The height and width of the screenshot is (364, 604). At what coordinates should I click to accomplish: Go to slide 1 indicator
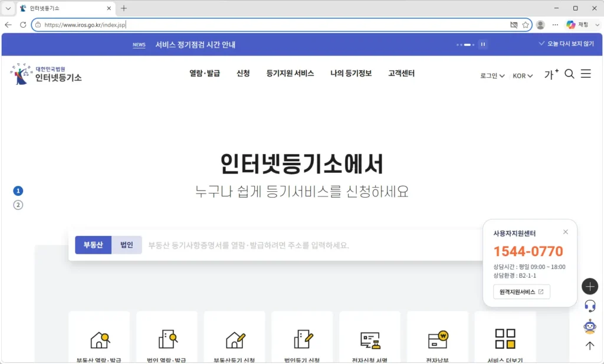tap(18, 191)
